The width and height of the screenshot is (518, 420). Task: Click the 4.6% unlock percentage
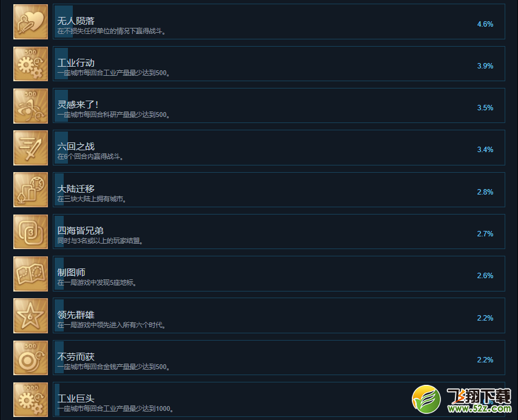pyautogui.click(x=485, y=24)
